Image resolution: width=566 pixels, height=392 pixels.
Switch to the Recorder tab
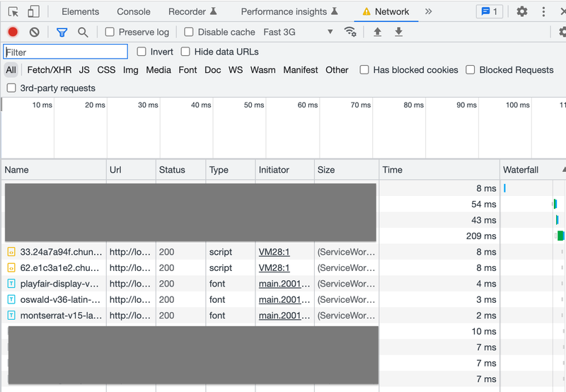pos(192,11)
